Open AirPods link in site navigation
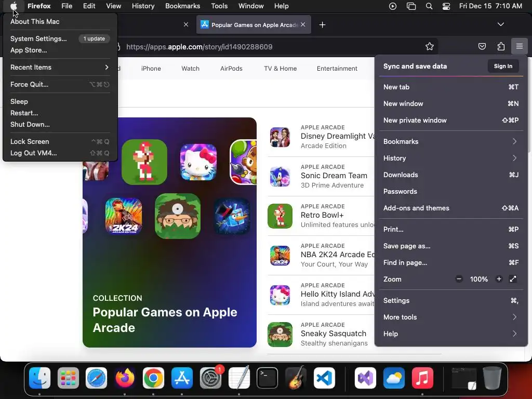Viewport: 532px width, 399px height. (x=231, y=69)
